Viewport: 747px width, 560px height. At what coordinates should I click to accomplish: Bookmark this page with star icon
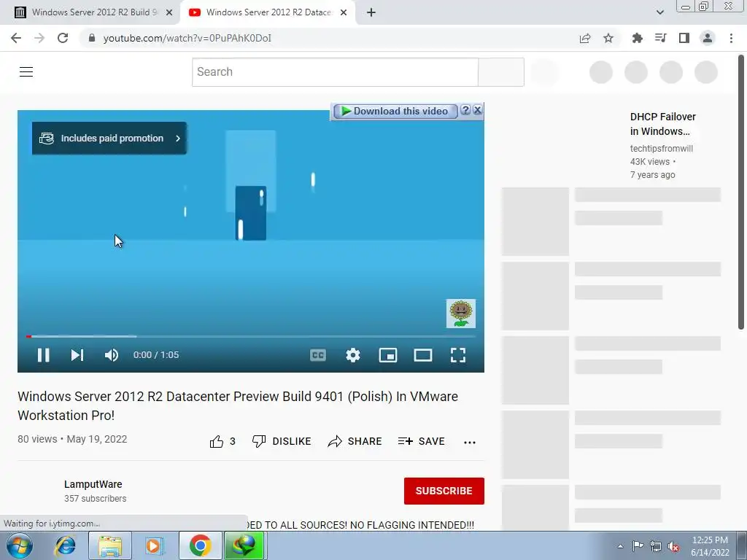608,38
